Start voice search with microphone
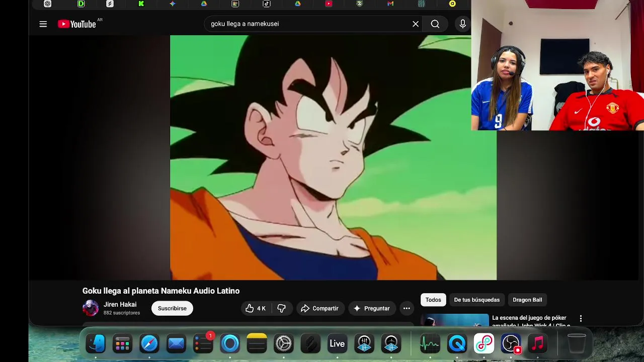 [463, 24]
